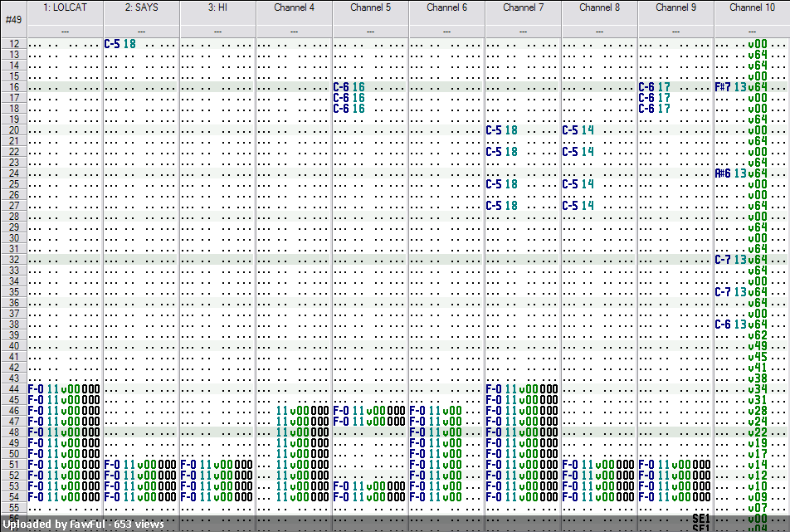Open plugin dropdown under Channel 7 header

(523, 32)
